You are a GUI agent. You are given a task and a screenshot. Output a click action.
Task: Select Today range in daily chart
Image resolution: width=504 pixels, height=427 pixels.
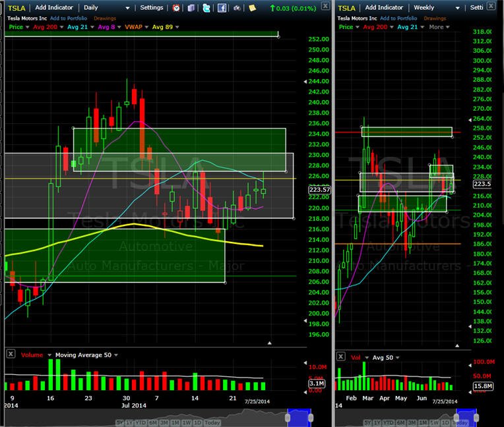212,422
